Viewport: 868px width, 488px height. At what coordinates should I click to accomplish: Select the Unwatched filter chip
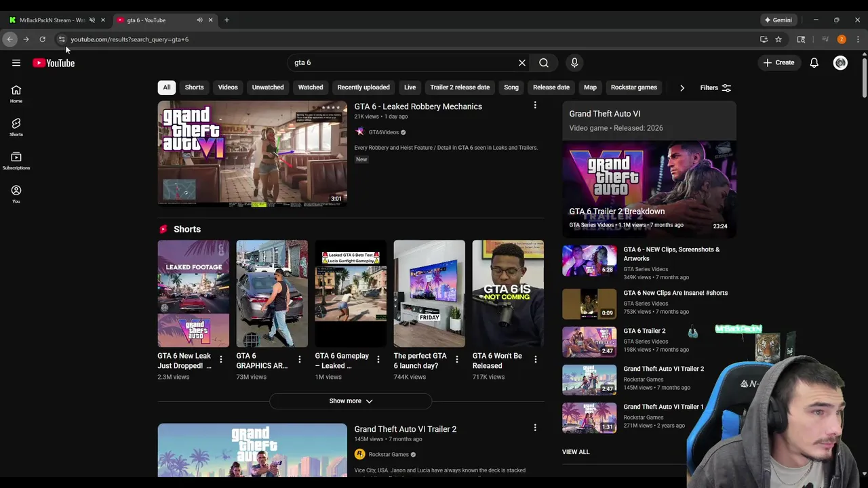point(268,87)
